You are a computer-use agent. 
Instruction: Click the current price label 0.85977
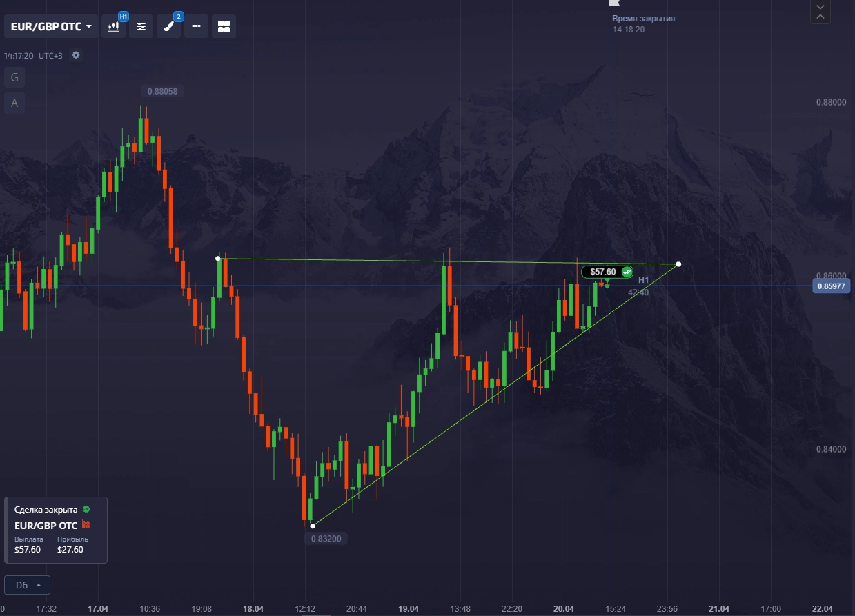click(832, 286)
